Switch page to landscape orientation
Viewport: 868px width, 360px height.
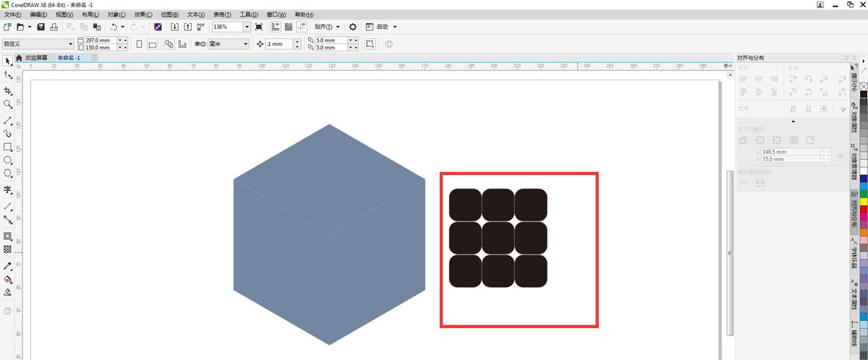[152, 44]
